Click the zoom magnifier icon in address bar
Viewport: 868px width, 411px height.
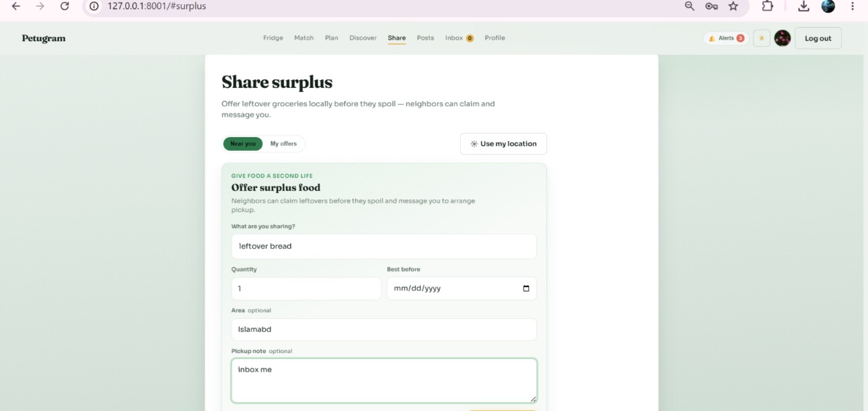coord(690,6)
